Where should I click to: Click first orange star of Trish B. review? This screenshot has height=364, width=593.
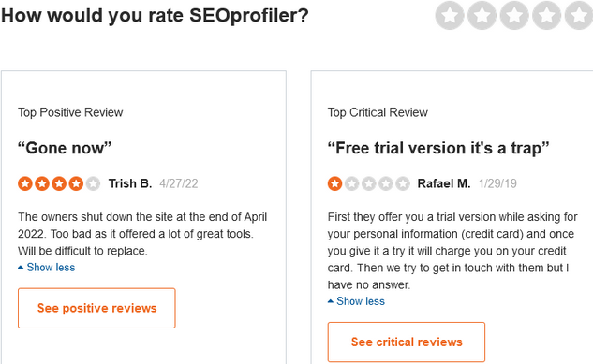coord(25,184)
